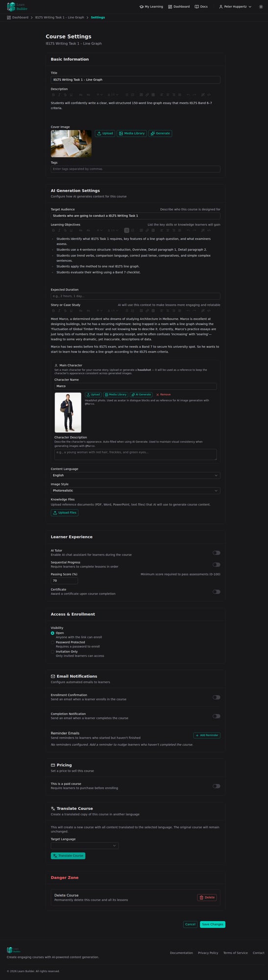
Task: Open the Media Library for cover image
Action: (132, 133)
